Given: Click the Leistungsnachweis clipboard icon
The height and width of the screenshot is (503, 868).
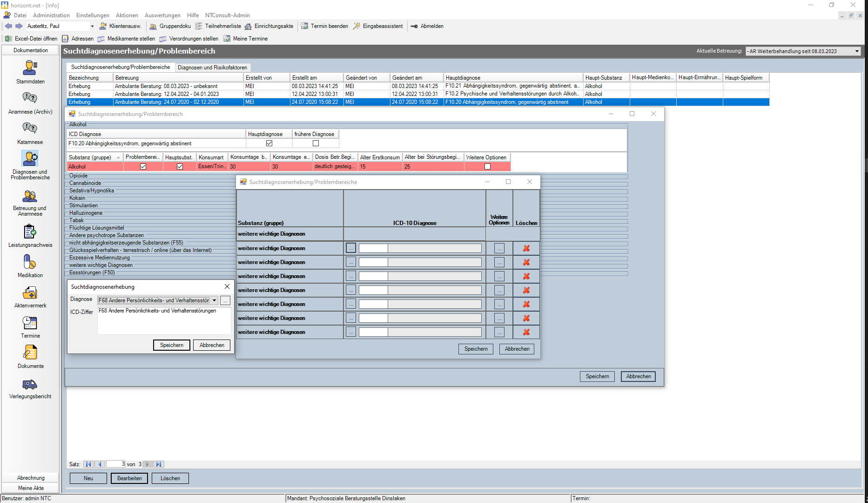Looking at the screenshot, I should point(30,232).
